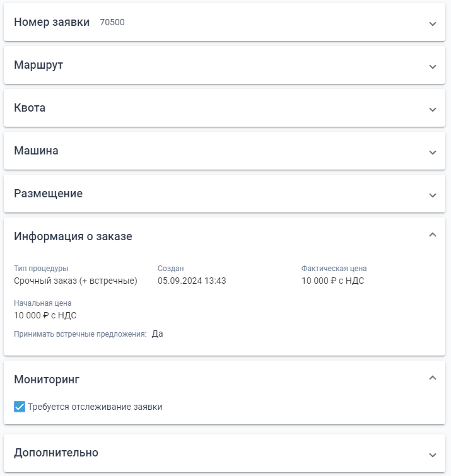The image size is (451, 476).
Task: Click the Фактическая цена value 10 000 ₽
Action: point(333,281)
